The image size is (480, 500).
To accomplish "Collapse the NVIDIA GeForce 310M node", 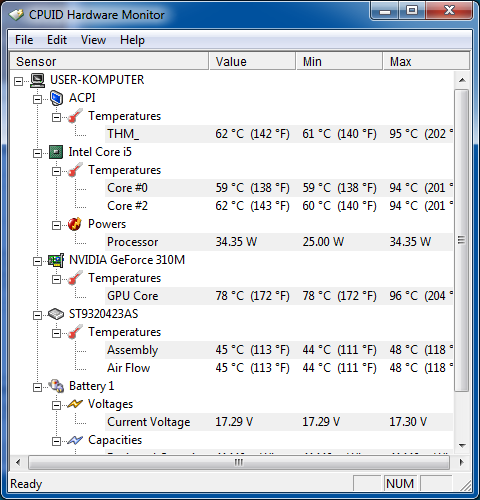I will tap(37, 261).
